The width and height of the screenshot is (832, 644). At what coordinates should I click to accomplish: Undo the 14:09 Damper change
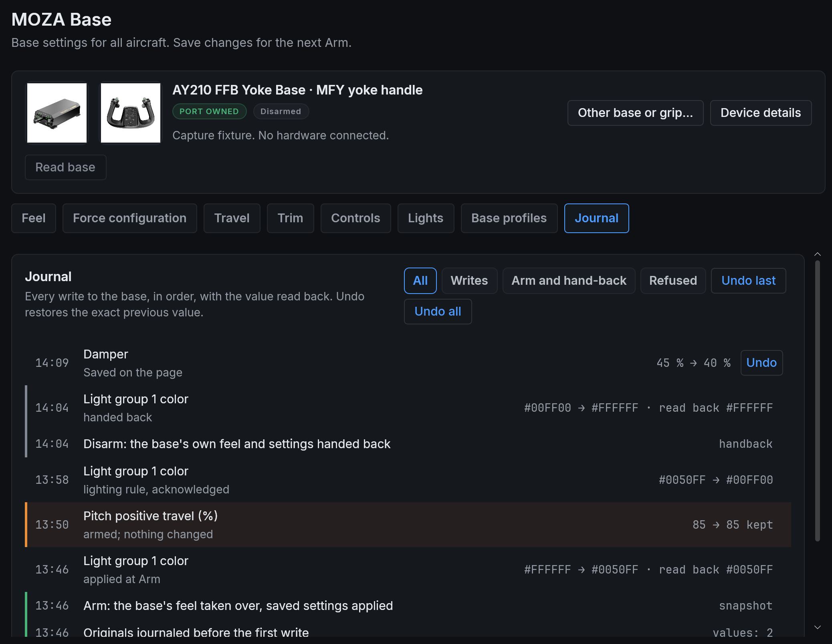(761, 363)
